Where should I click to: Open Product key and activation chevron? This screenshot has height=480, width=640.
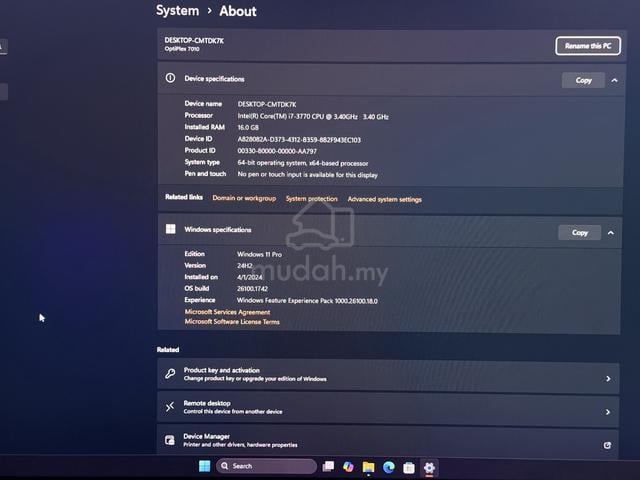pos(608,379)
